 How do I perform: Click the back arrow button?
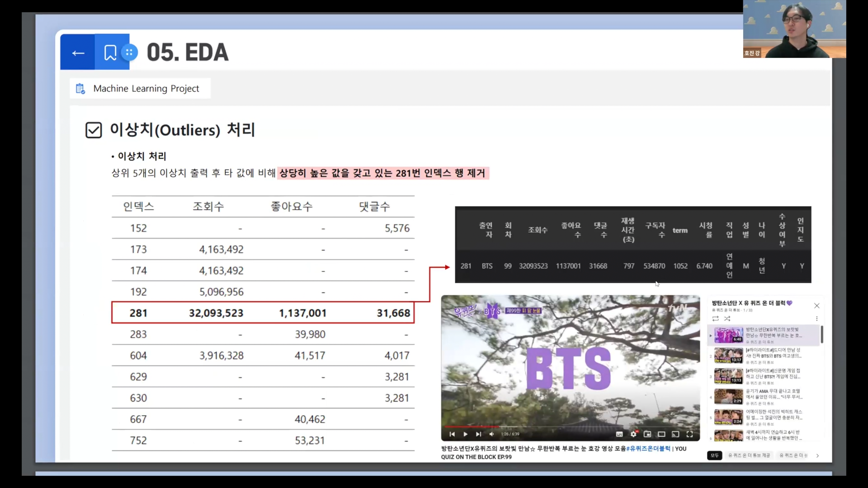[78, 53]
